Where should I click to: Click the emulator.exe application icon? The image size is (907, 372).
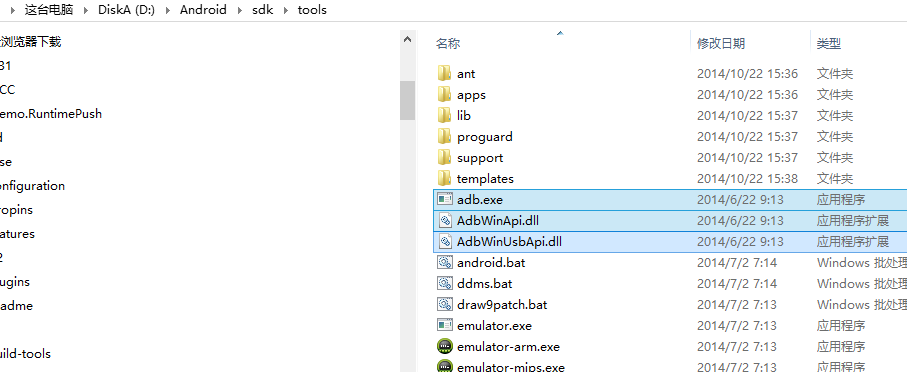pos(444,325)
